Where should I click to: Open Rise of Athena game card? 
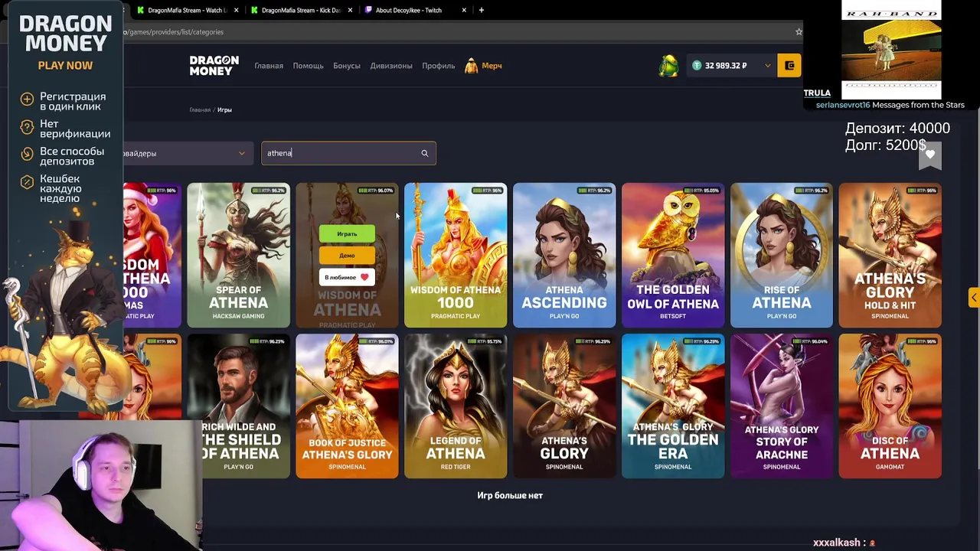(782, 256)
